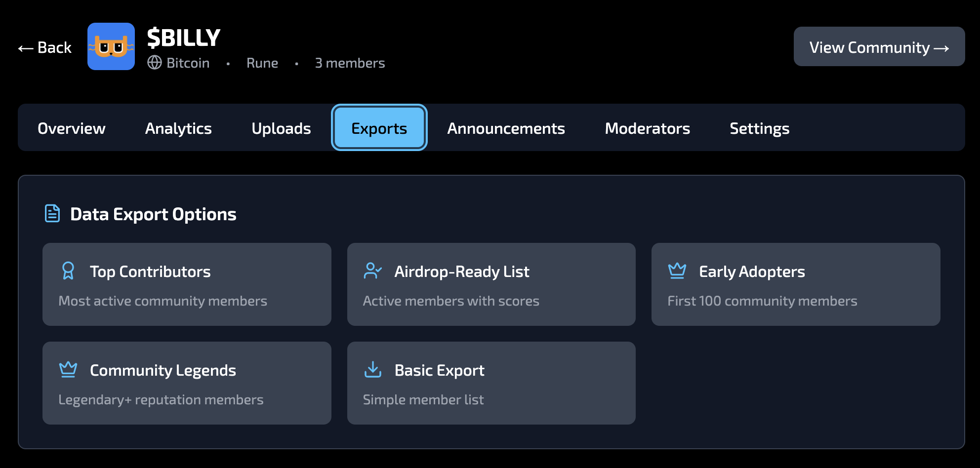Select the Uploads tab

(281, 128)
